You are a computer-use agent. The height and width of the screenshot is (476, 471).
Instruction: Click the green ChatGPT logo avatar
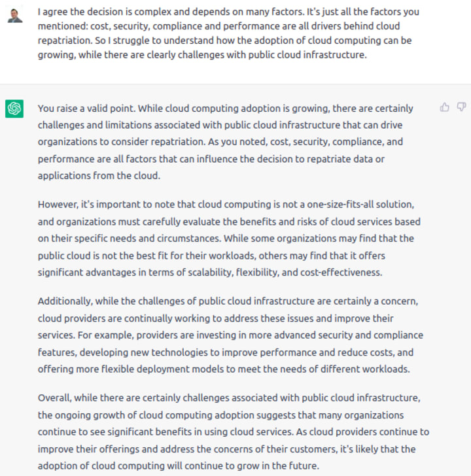14,109
